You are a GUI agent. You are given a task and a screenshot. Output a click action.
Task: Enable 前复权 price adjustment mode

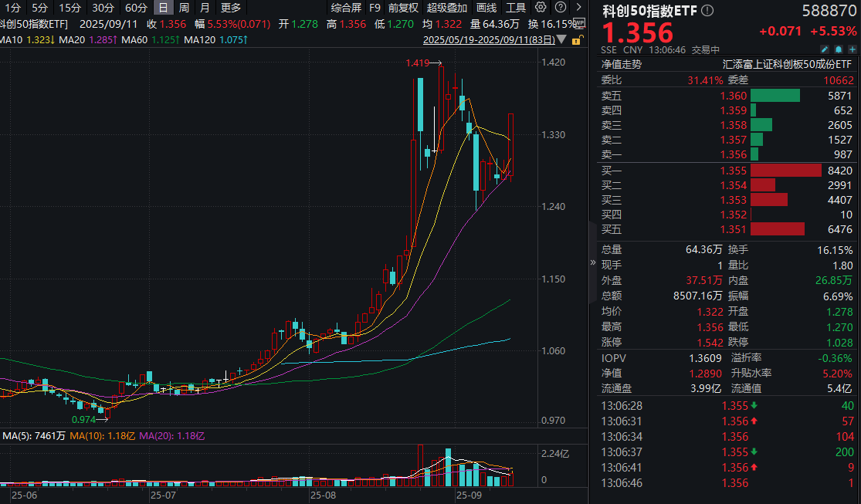coord(402,8)
